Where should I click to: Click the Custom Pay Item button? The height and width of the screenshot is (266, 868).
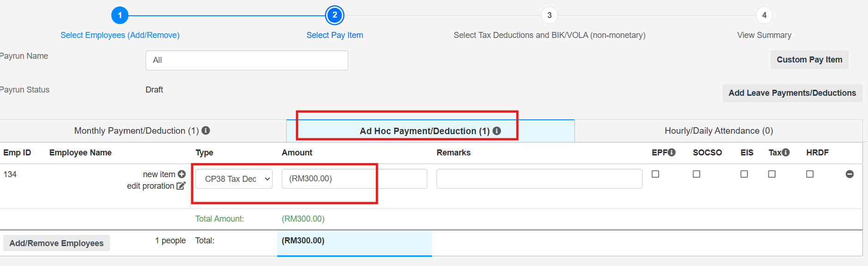[809, 60]
